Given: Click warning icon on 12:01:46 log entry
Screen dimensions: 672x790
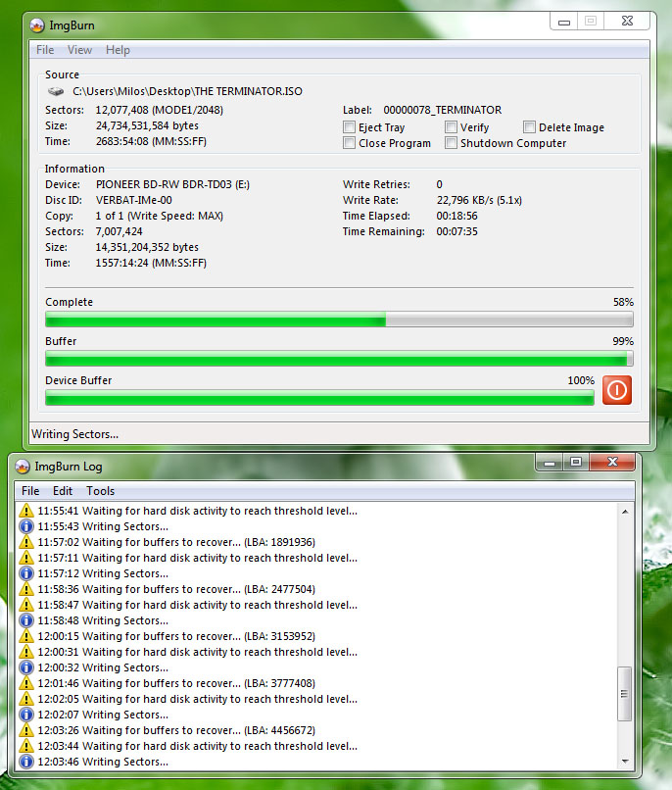Looking at the screenshot, I should [26, 683].
